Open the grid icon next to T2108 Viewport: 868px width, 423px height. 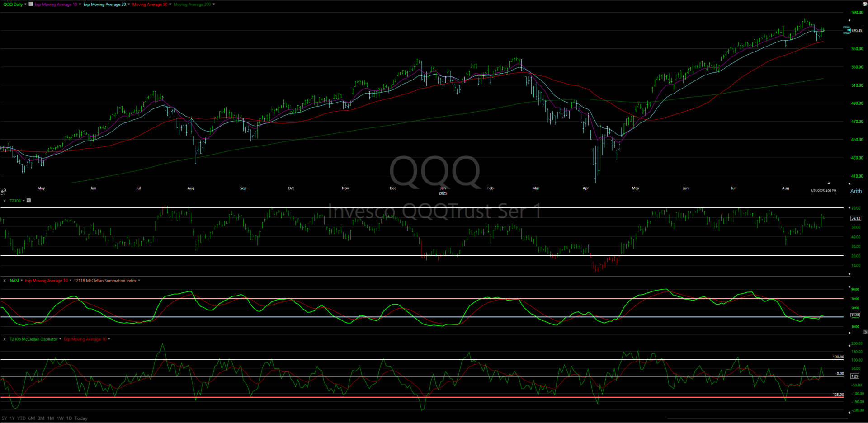tap(28, 201)
